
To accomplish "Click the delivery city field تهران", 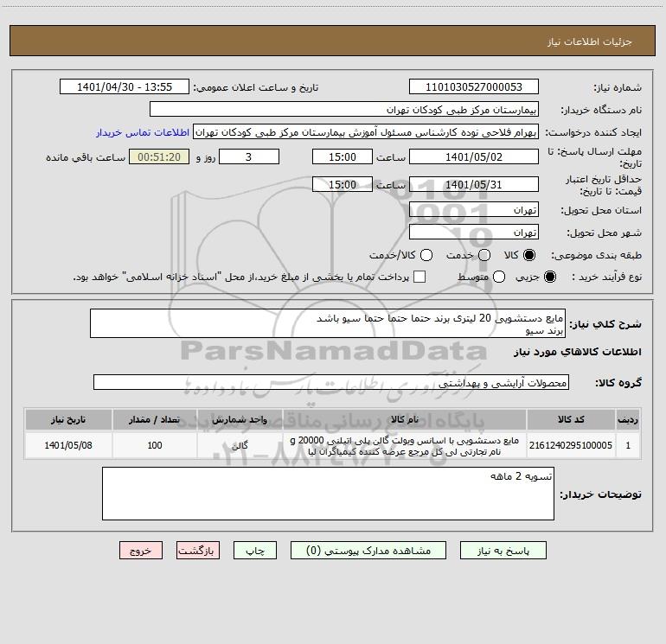I will (x=474, y=233).
